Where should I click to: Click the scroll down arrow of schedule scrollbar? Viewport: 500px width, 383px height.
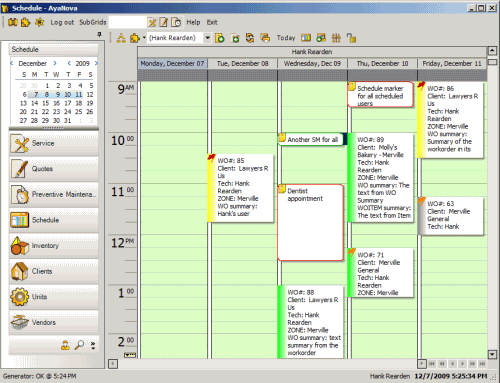pyautogui.click(x=492, y=354)
